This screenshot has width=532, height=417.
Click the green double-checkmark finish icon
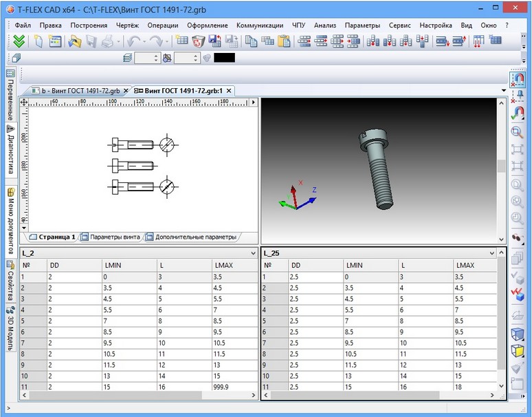click(19, 41)
